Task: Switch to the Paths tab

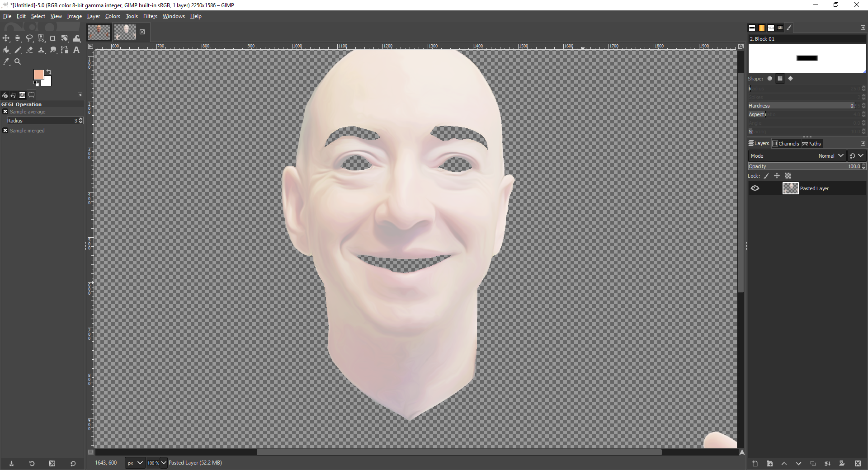Action: (811, 144)
